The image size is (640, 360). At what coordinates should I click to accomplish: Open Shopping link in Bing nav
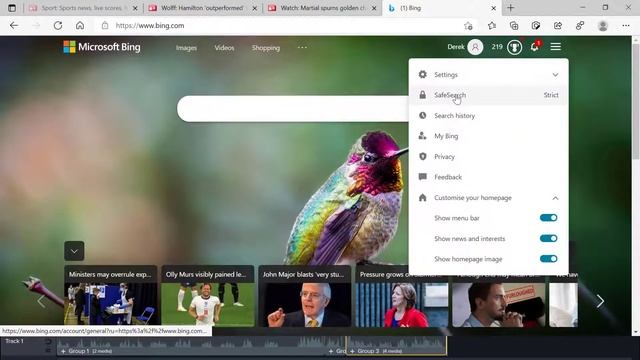coord(266,48)
